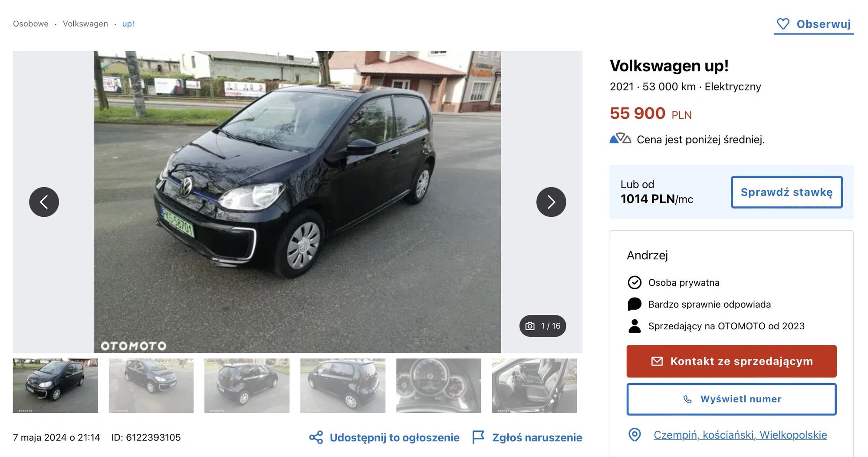Click the price comparison icon below the price

click(x=620, y=139)
